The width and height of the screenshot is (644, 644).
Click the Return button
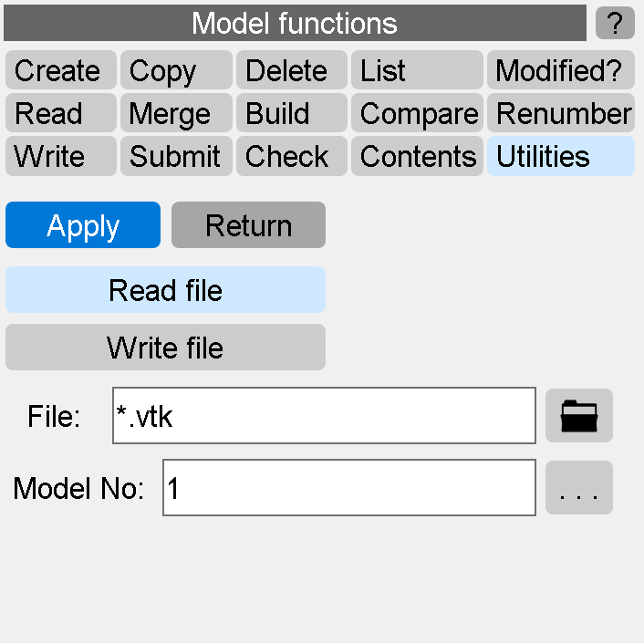(x=248, y=225)
